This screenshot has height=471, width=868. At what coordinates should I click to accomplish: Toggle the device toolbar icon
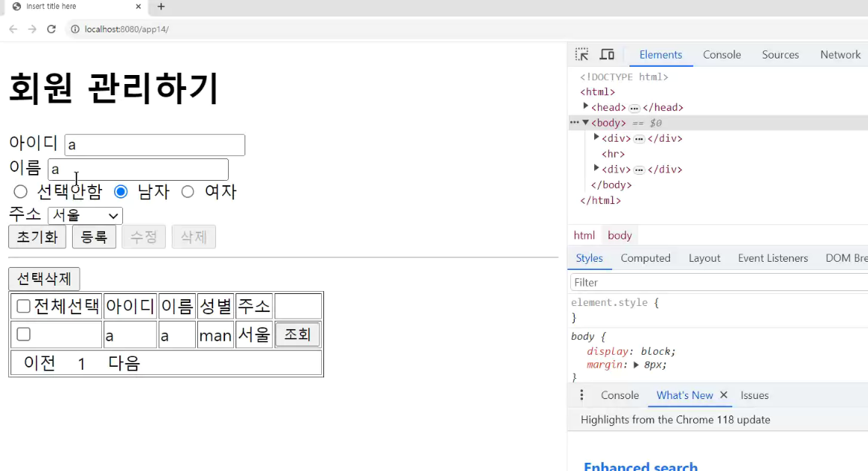coord(607,54)
